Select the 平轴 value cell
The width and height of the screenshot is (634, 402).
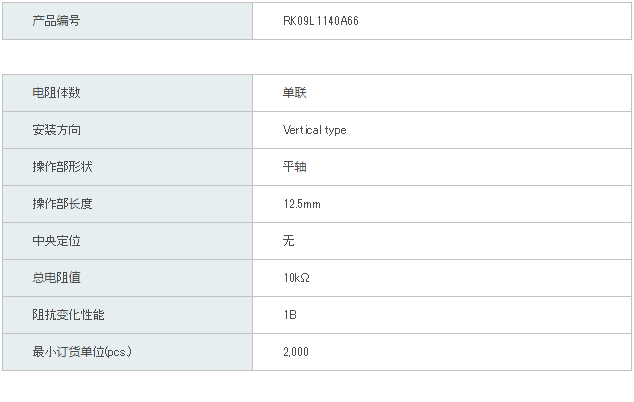[x=442, y=167]
